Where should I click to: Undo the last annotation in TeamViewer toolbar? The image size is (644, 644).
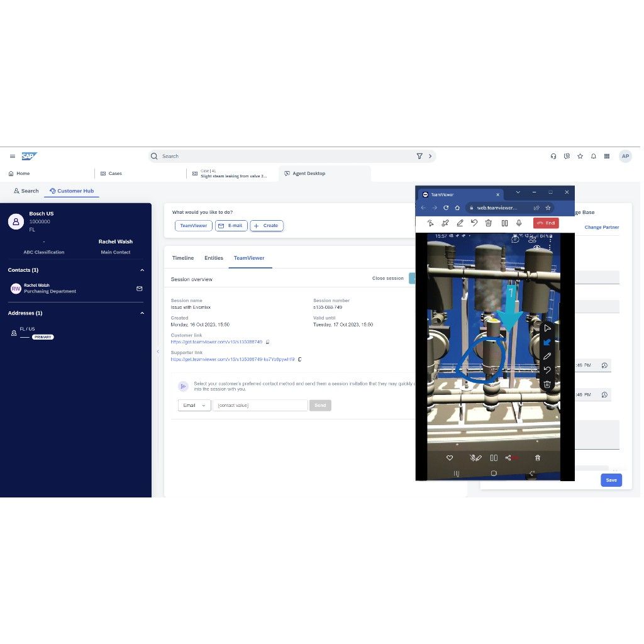click(x=474, y=223)
